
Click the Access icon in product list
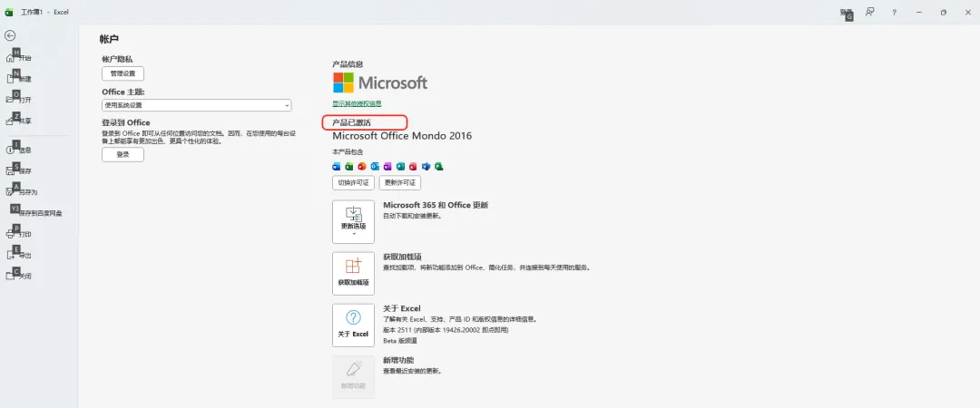413,166
